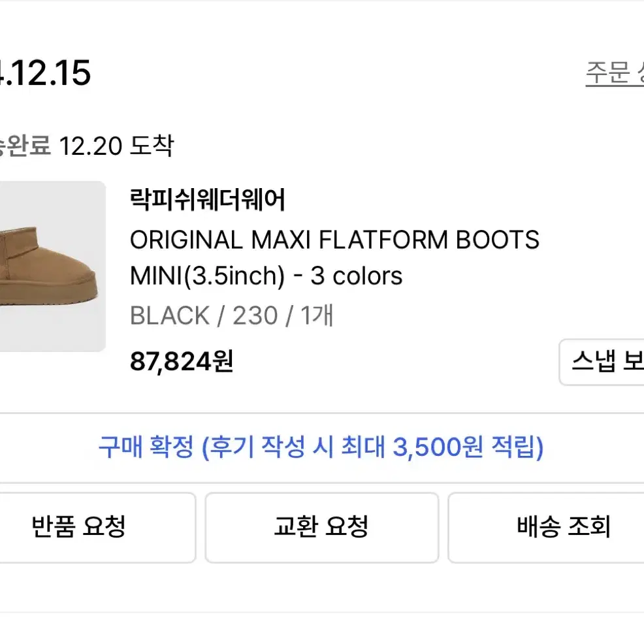Select the MINI(3.5inch) - 3 colors title line
This screenshot has width=644, height=644.
pyautogui.click(x=266, y=276)
